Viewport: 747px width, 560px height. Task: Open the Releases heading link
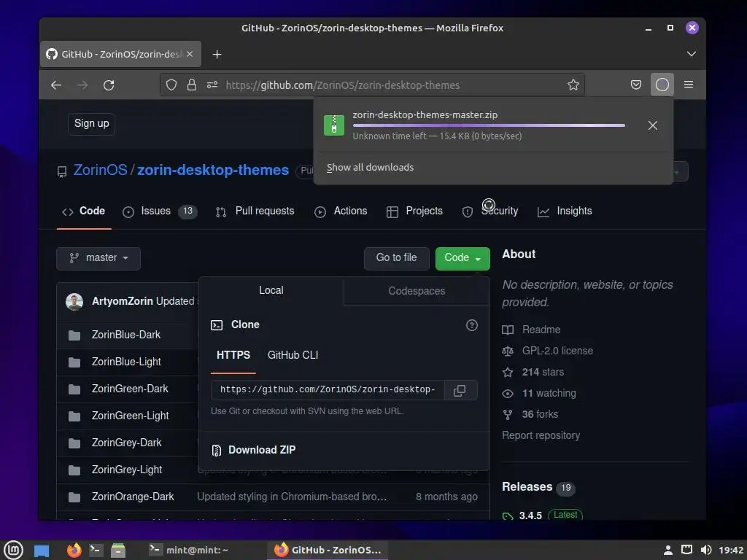538,487
